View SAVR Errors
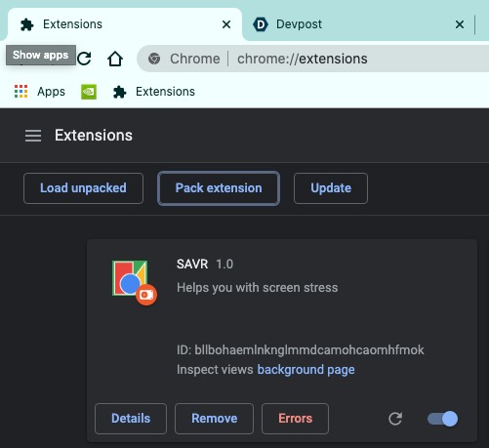Image resolution: width=489 pixels, height=448 pixels. click(295, 419)
